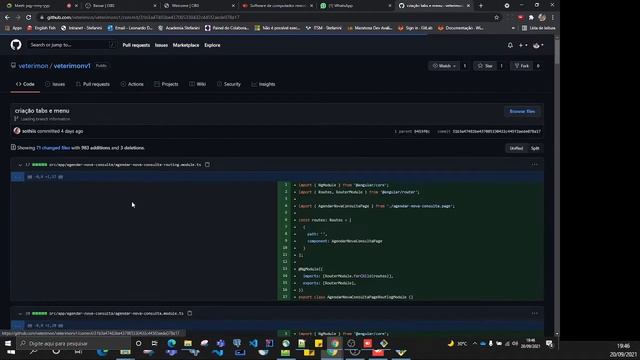The width and height of the screenshot is (640, 360).
Task: Bookmark this page with the star icon
Action: [496, 18]
